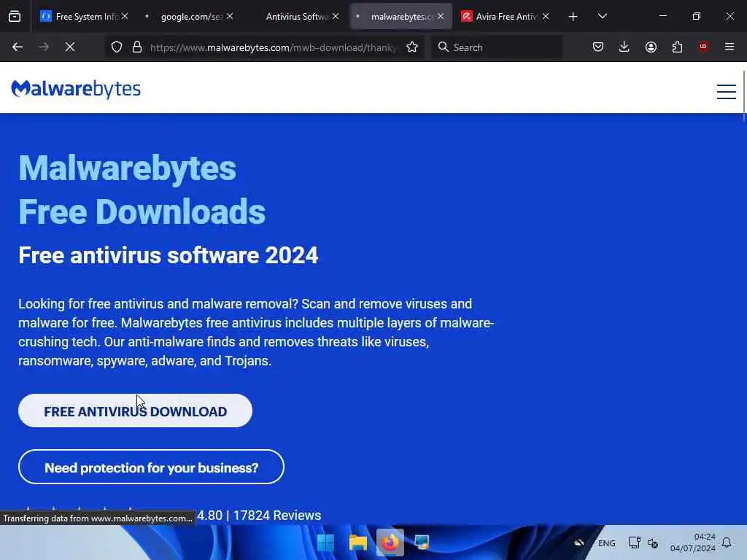Open the Firefox application menu
Screen dimensions: 747x560
click(729, 47)
